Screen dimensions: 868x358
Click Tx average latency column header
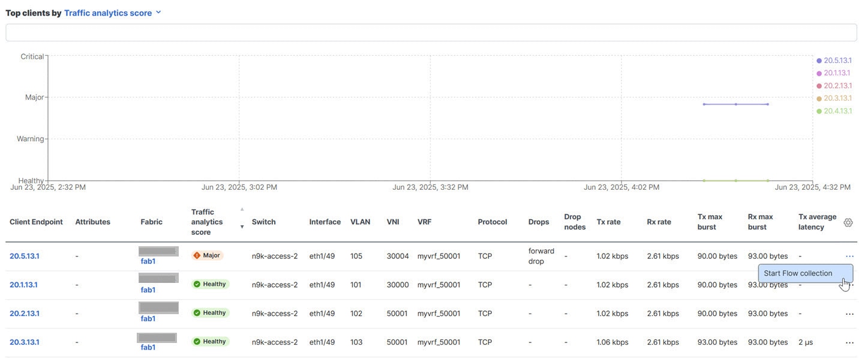pyautogui.click(x=817, y=222)
